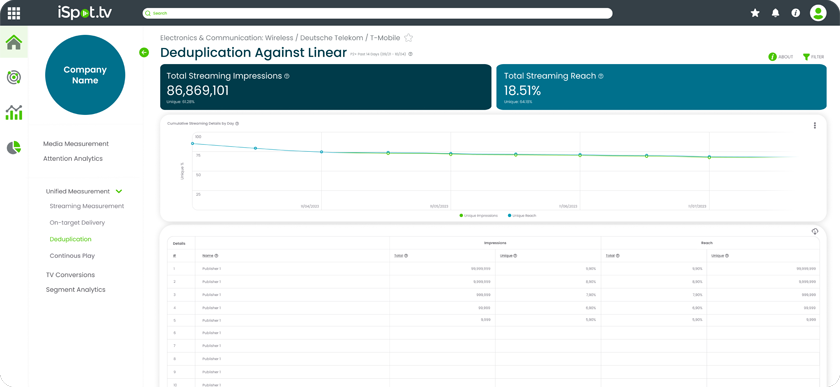Collapse the Unified Measurement section
Viewport: 840px width, 387px height.
point(119,191)
